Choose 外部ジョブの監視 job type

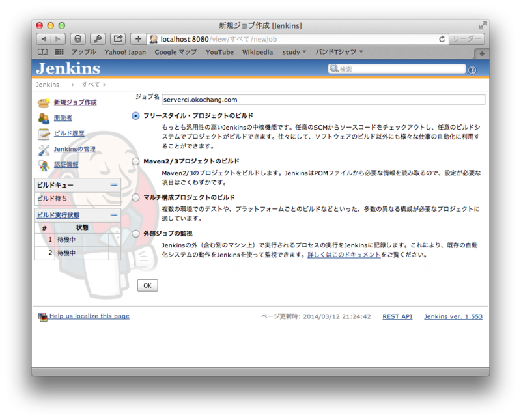(135, 235)
